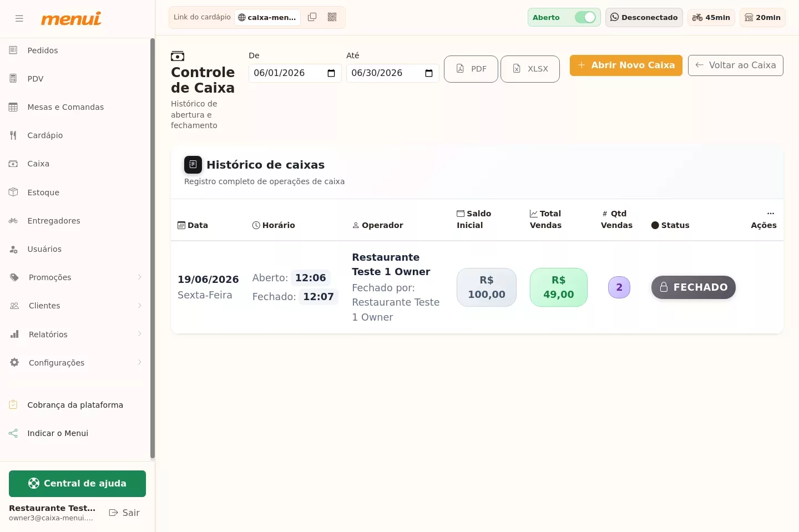Click Voltar ao Caixa button
This screenshot has height=532, width=799.
tap(736, 65)
